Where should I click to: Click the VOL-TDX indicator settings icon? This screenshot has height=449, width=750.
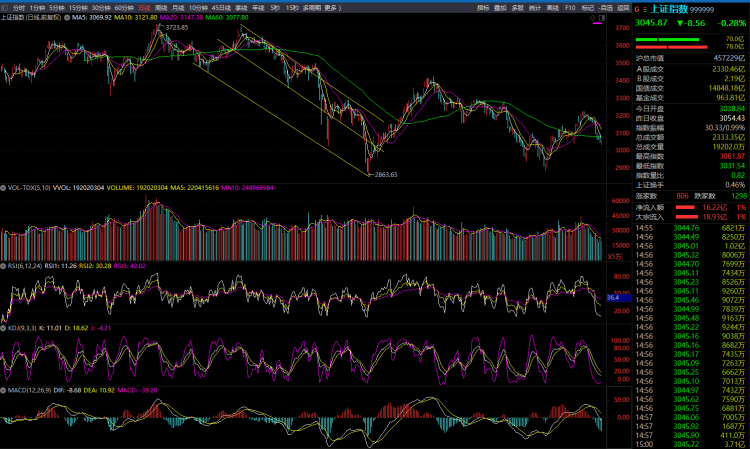(4, 187)
